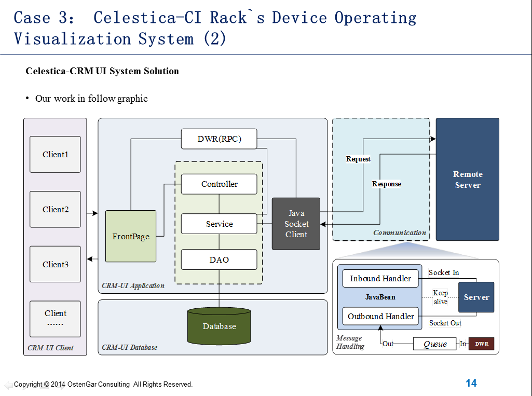532x396 pixels.
Task: Click the slide number 14
Action: click(471, 383)
